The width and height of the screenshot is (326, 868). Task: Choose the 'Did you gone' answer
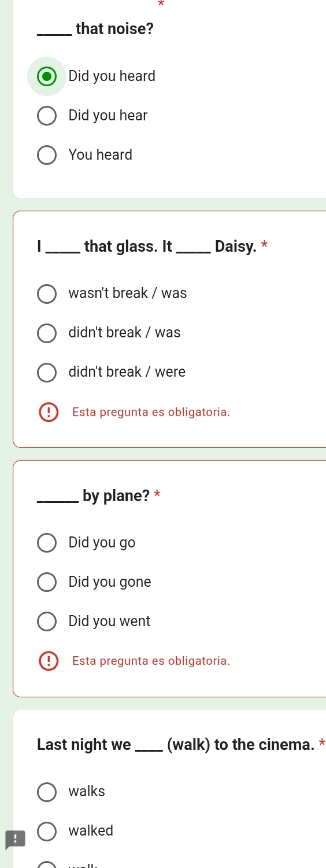[47, 582]
